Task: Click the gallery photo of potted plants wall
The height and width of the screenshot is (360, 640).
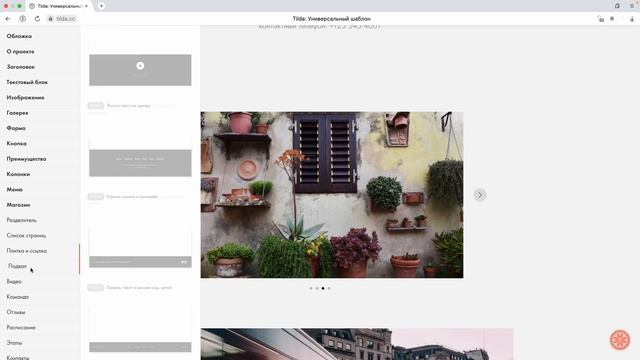Action: coord(332,195)
